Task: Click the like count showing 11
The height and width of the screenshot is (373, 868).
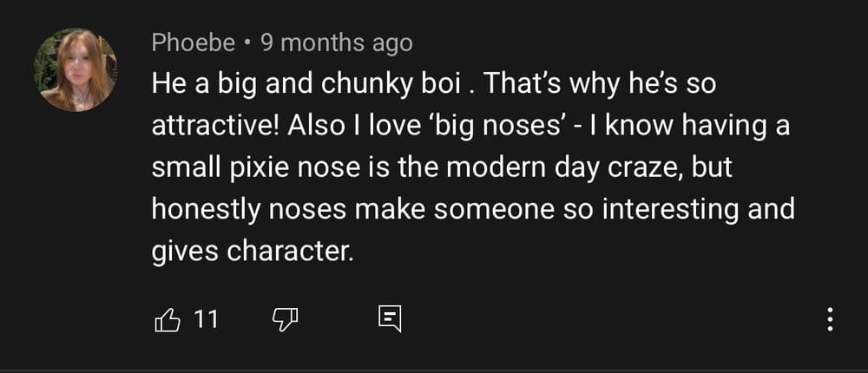Action: click(206, 320)
